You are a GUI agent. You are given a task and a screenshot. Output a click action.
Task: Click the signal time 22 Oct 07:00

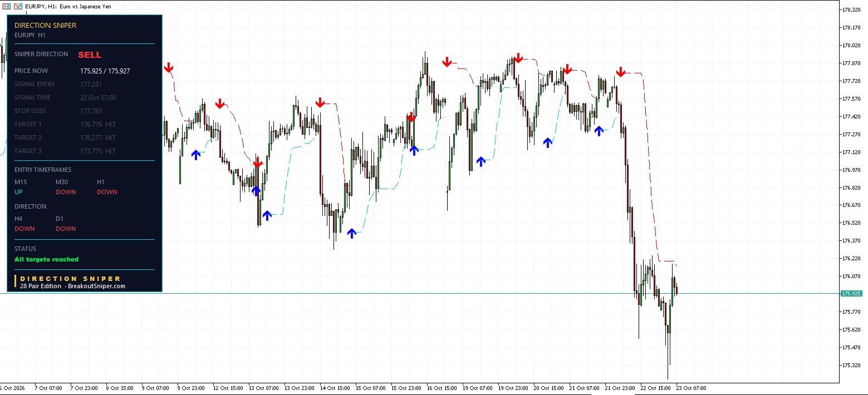pos(98,98)
